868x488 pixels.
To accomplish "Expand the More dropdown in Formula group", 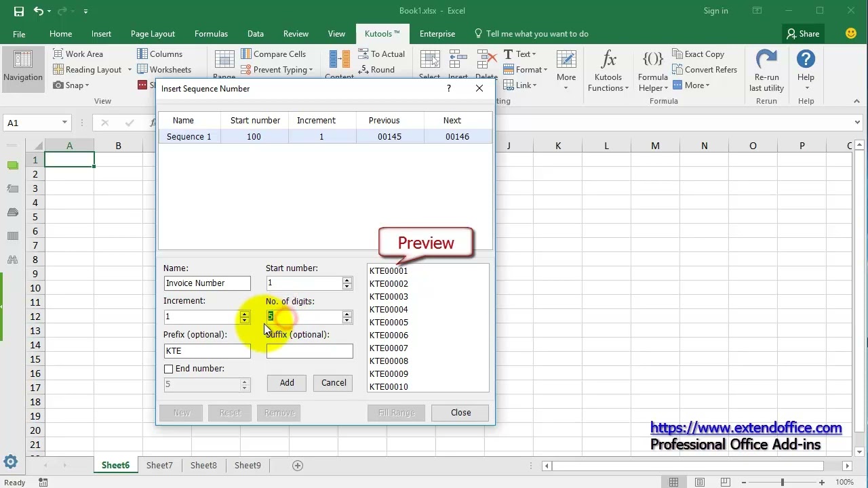I will [691, 85].
